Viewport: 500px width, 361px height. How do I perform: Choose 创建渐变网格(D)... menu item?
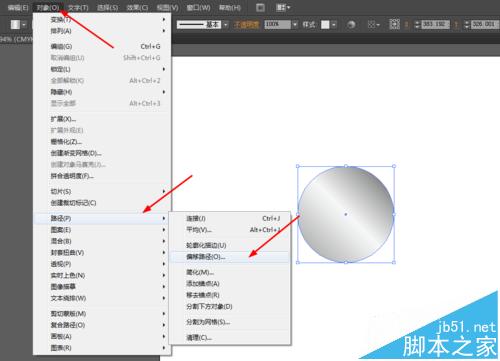pyautogui.click(x=102, y=153)
